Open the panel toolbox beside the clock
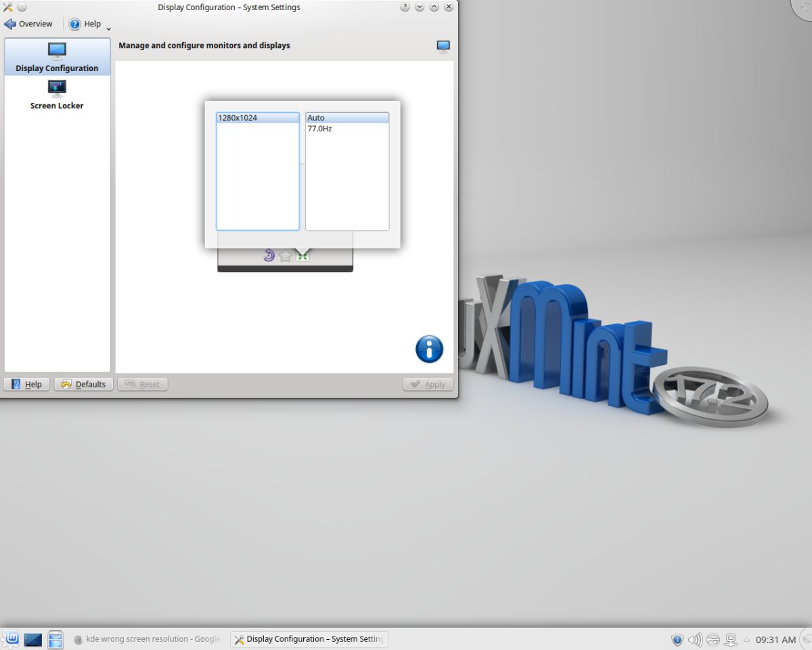Screen dimensions: 812x650 [x=805, y=638]
